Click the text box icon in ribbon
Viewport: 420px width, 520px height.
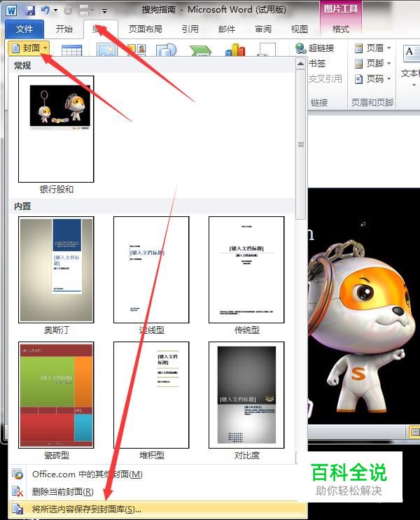412,54
